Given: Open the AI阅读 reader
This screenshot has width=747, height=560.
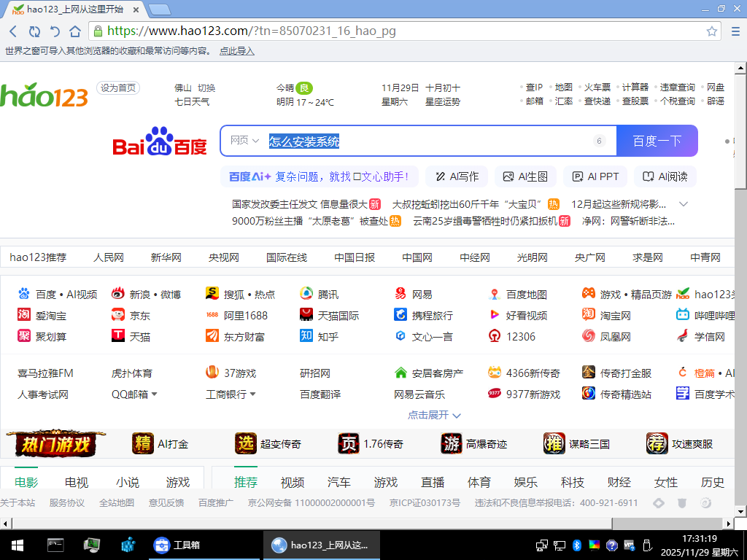Looking at the screenshot, I should point(665,176).
